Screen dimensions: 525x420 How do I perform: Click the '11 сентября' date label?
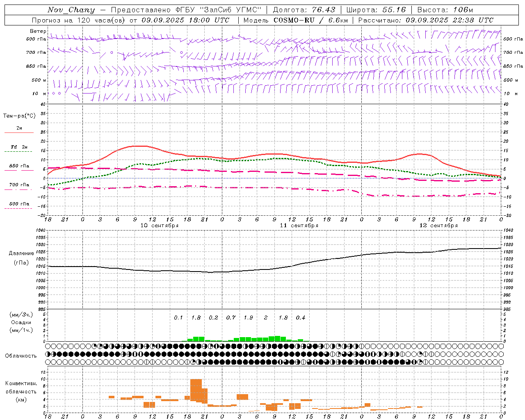point(299,225)
